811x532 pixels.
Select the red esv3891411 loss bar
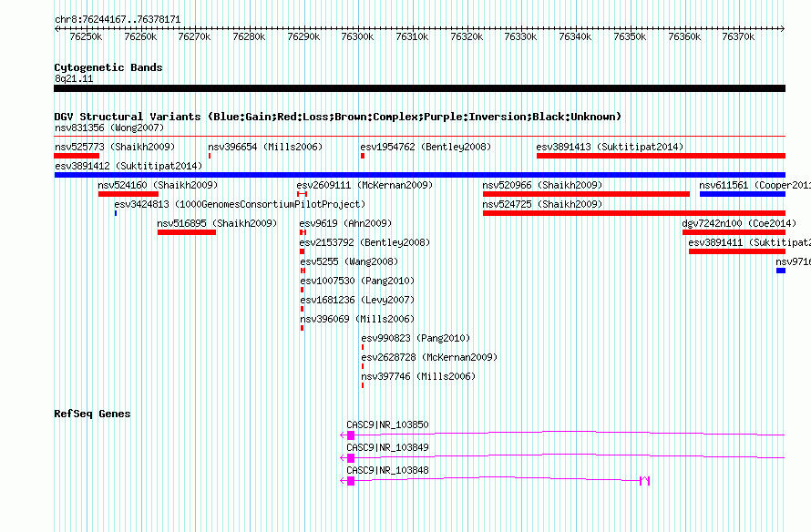[x=737, y=251]
